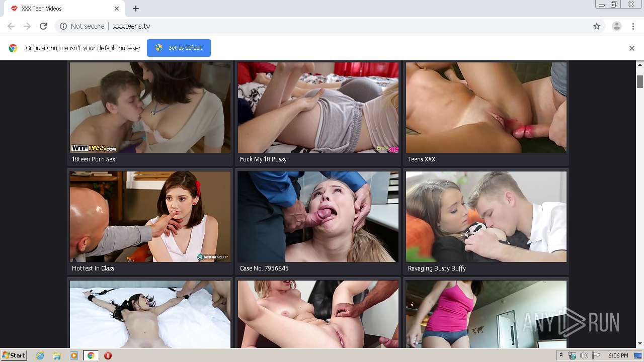Viewport: 644px width, 362px height.
Task: Show hidden system tray icons
Action: point(561,355)
